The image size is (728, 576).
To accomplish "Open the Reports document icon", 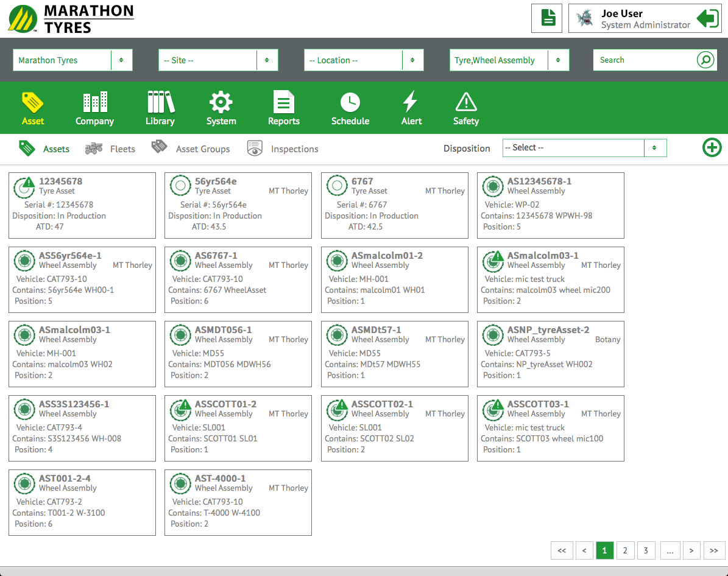I will click(283, 102).
